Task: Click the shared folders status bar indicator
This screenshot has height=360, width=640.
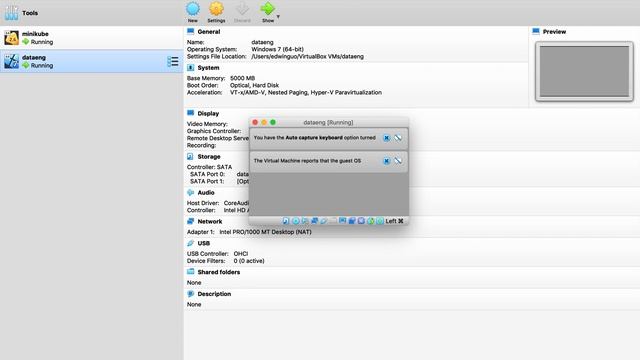Action: point(333,221)
